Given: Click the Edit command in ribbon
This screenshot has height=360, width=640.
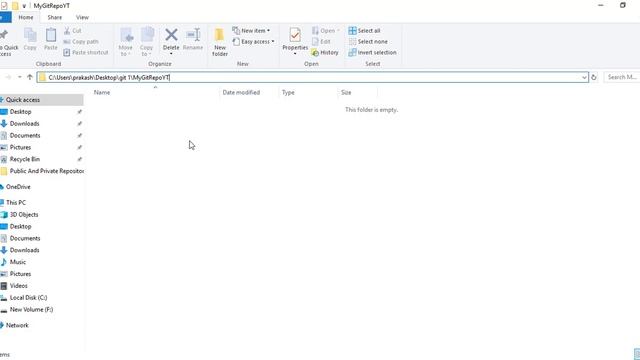Looking at the screenshot, I should [x=321, y=42].
